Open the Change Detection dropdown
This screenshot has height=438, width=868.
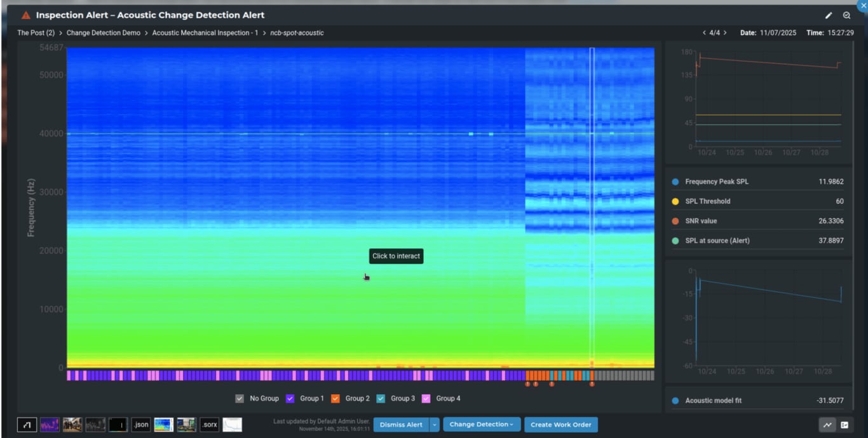point(482,425)
